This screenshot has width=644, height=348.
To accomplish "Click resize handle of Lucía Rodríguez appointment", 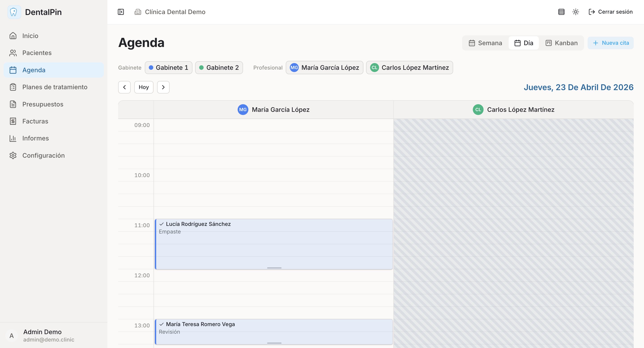I will (x=274, y=268).
